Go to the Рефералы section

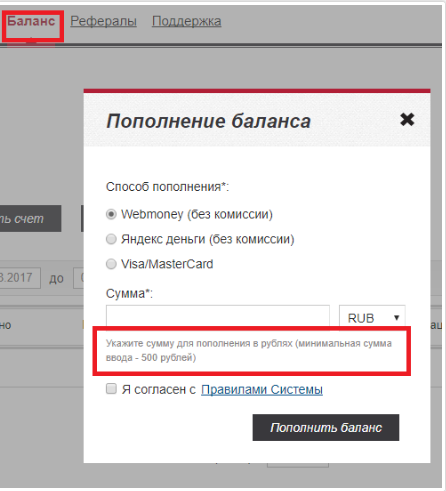coord(103,22)
